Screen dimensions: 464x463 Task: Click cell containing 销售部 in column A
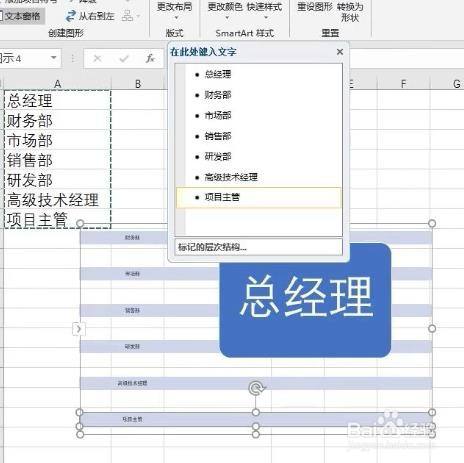(x=57, y=160)
